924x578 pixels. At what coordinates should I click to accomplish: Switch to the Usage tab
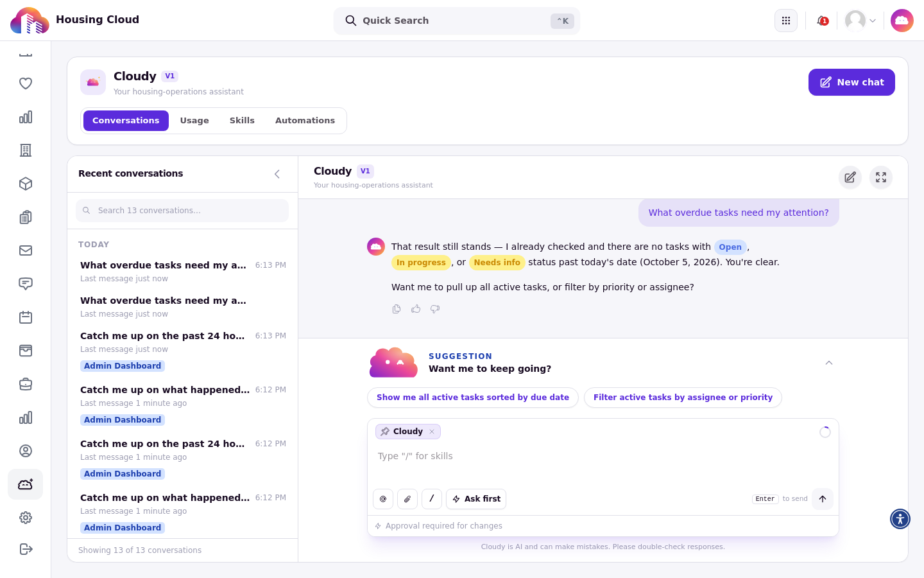coord(194,121)
